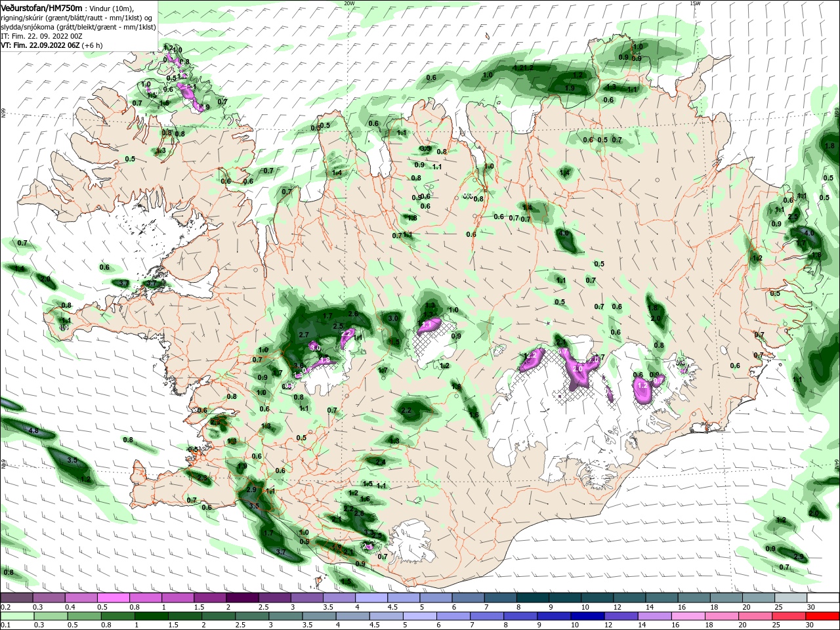Click the light grey swatch between 25 and 30, top row

point(791,598)
